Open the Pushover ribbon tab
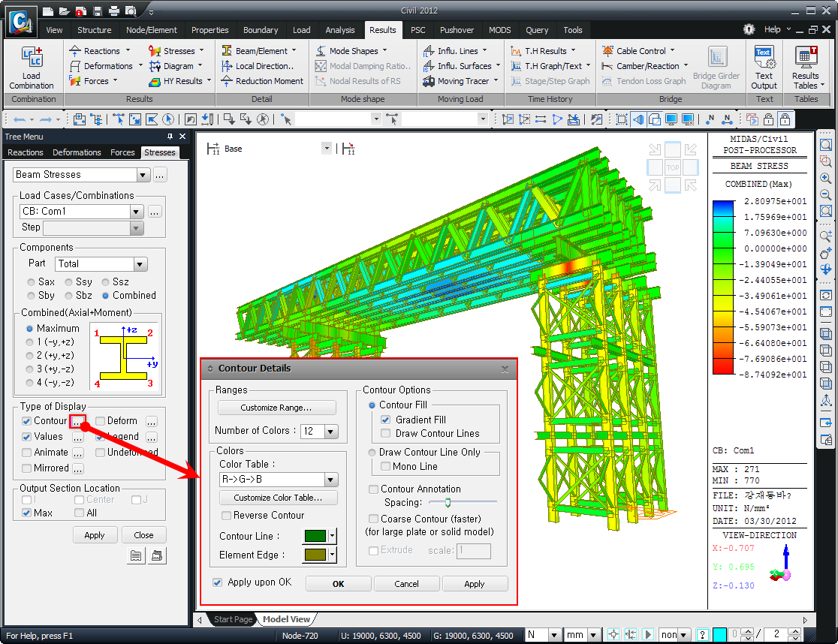838x644 pixels. tap(457, 30)
